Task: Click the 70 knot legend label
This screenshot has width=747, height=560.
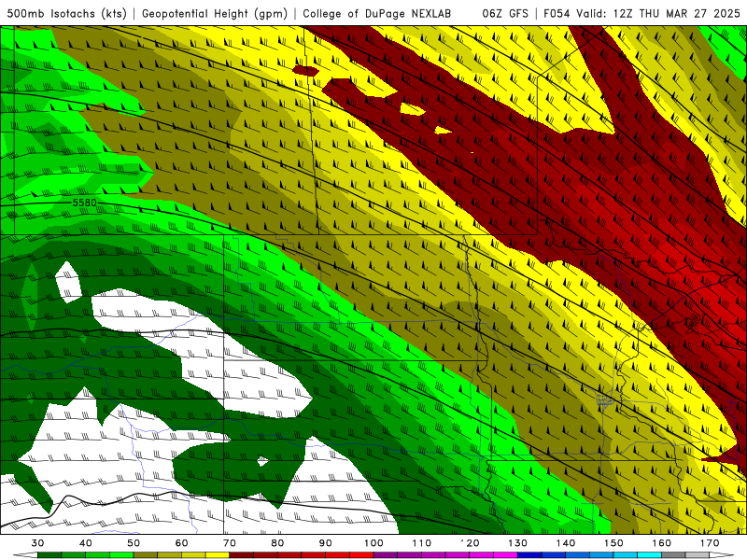Action: (x=230, y=543)
